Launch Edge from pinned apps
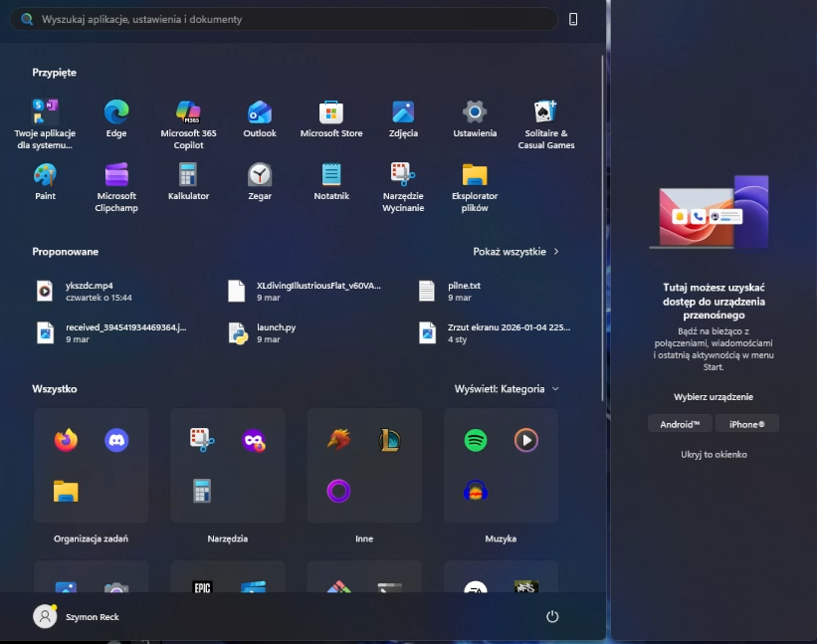 tap(116, 118)
